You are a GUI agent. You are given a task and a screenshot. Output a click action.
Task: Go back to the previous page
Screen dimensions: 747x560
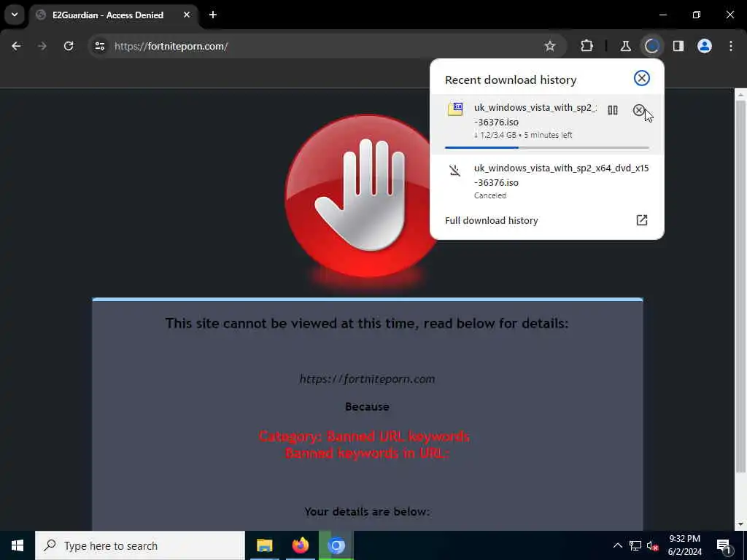tap(16, 46)
